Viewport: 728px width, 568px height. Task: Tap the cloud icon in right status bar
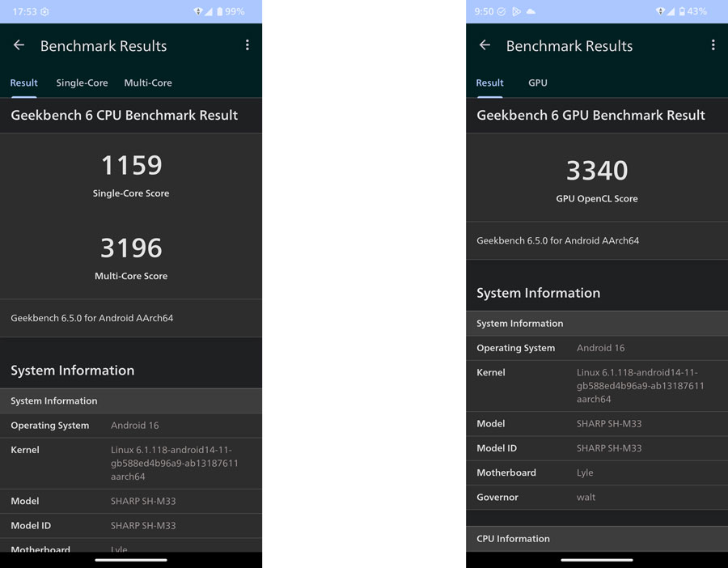pyautogui.click(x=531, y=11)
